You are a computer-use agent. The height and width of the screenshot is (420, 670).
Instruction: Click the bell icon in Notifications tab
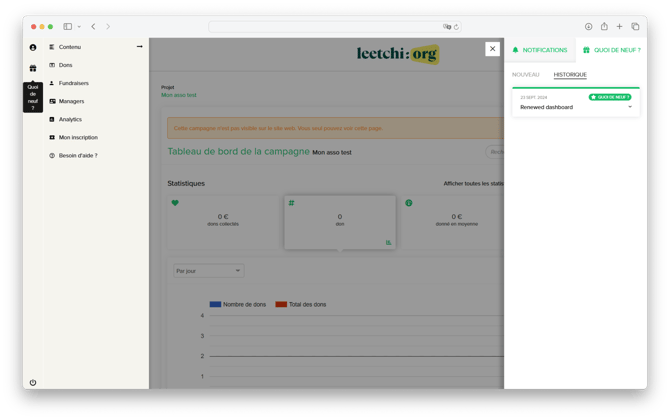pos(515,50)
